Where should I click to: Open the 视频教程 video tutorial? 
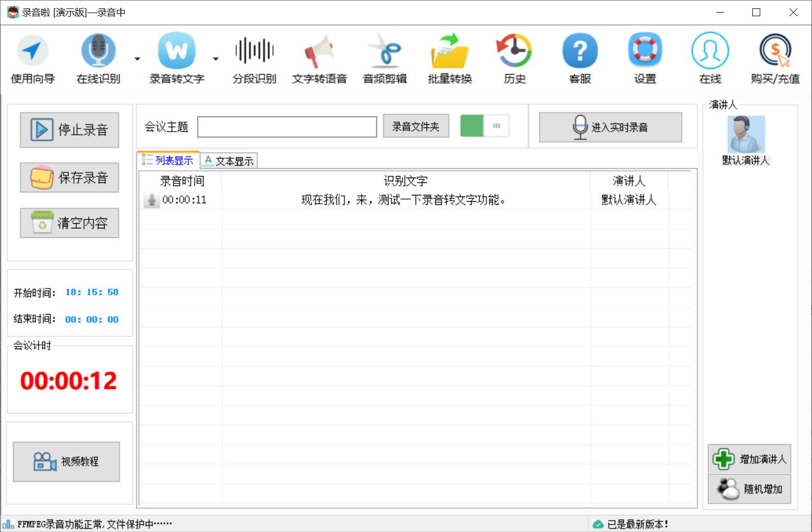[x=66, y=461]
